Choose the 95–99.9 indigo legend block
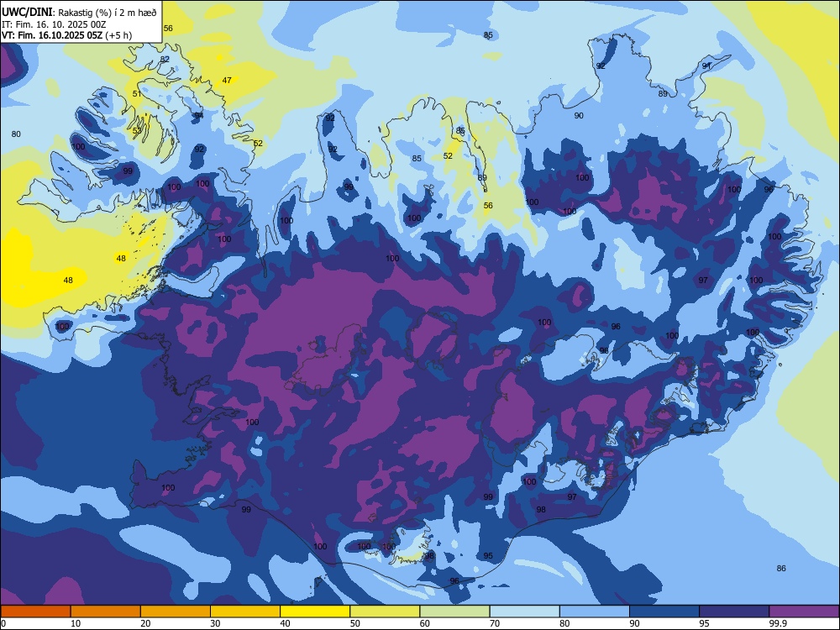 coord(734,612)
